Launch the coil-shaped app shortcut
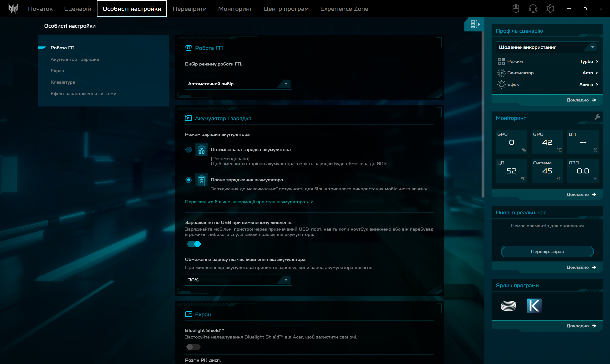The image size is (610, 364). point(508,306)
